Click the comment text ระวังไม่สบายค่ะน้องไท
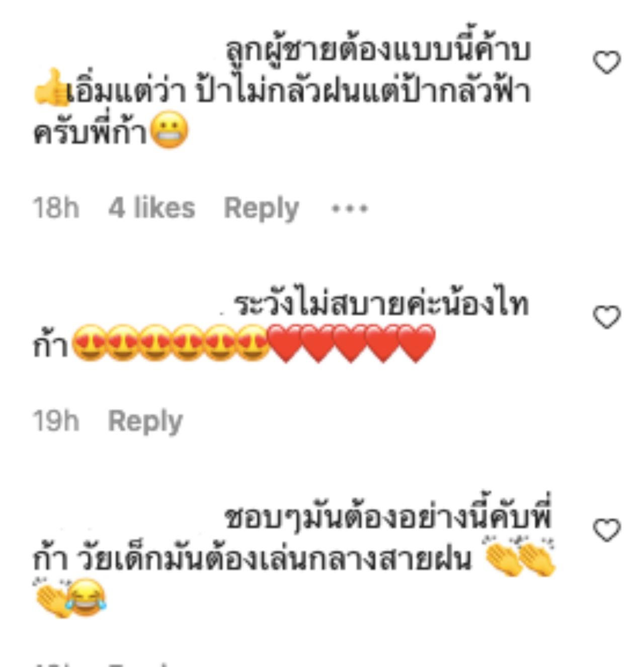The image size is (644, 667). pyautogui.click(x=381, y=305)
